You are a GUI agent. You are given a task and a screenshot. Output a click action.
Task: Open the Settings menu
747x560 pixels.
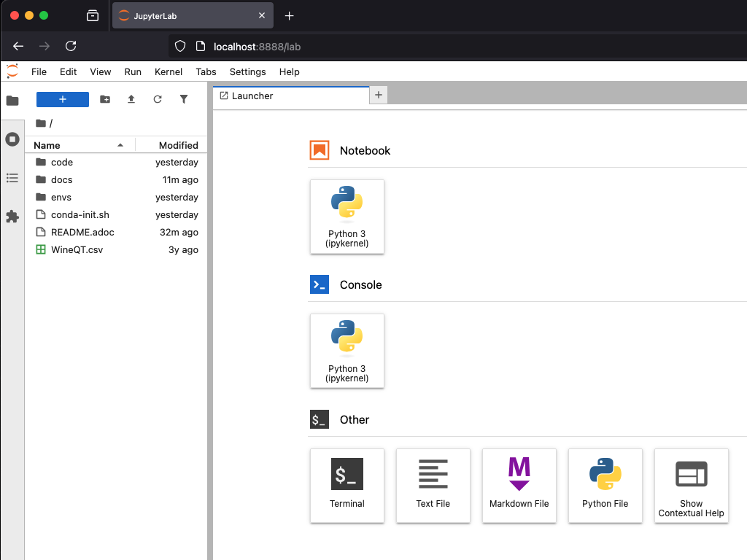[x=247, y=71]
